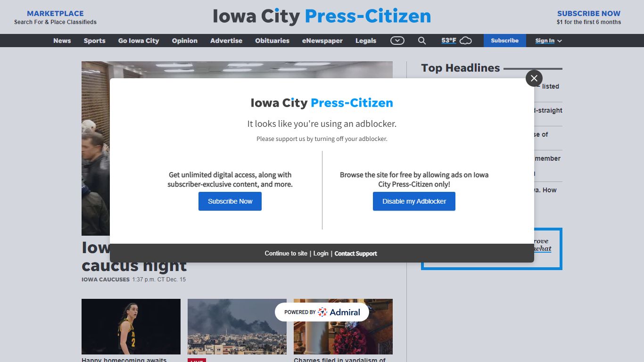Open the News menu

click(62, 41)
